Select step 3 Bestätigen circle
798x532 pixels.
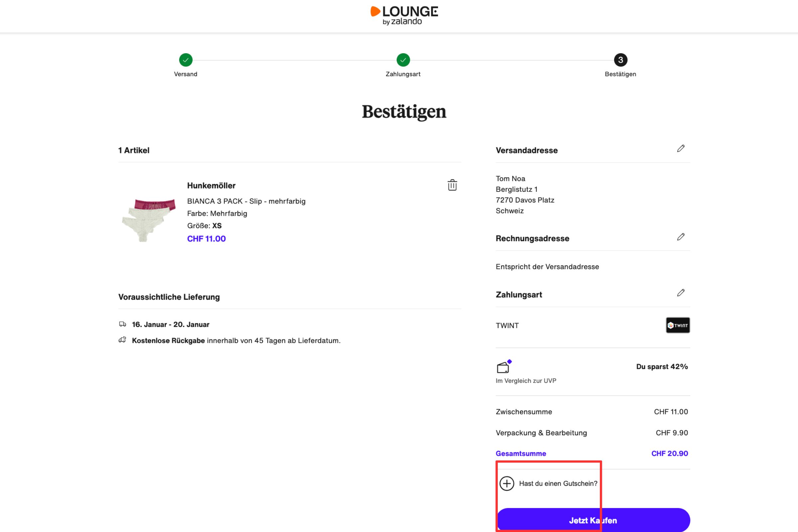(x=620, y=60)
